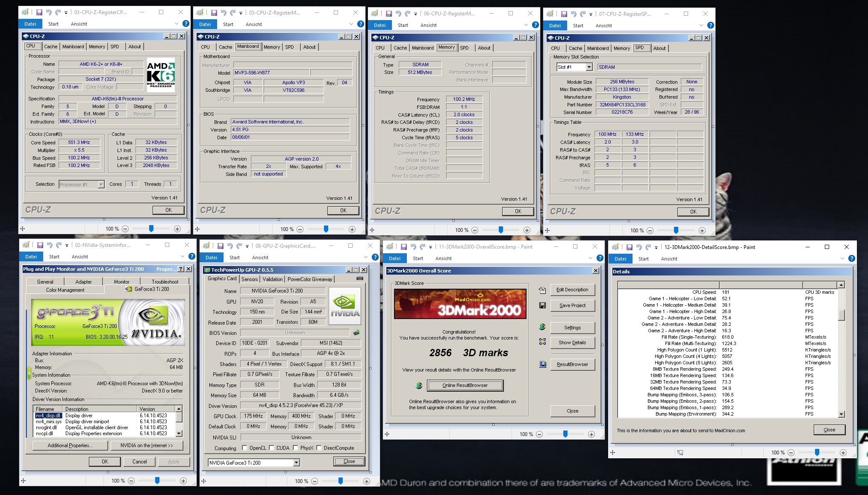
Task: Click GPU-Z screenshot camera icon
Action: (x=360, y=278)
